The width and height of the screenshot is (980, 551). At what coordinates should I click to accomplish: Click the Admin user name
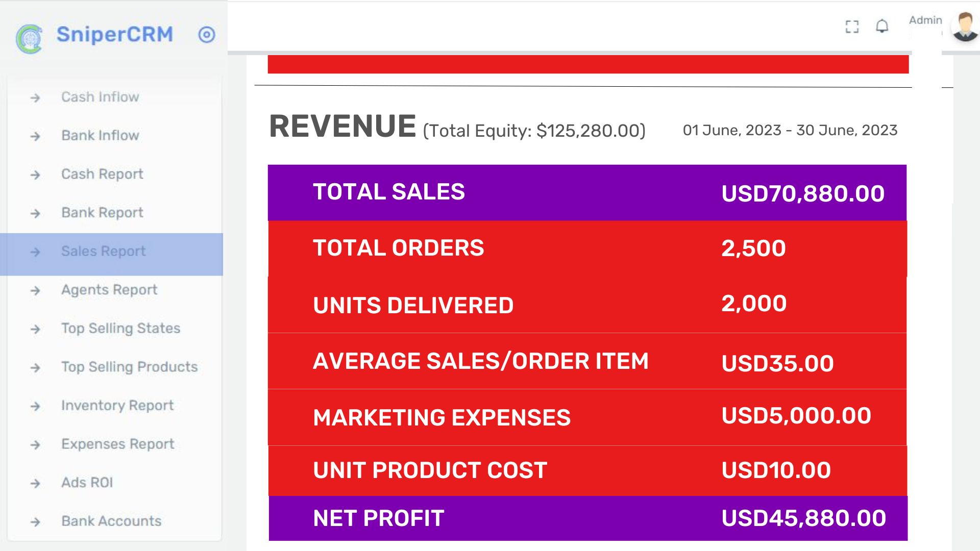(x=925, y=20)
